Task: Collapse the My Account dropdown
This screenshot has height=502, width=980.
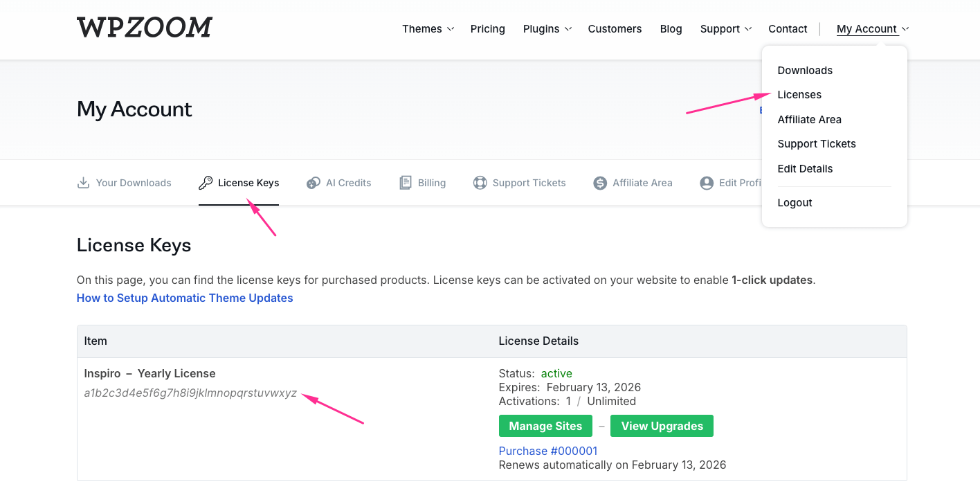Action: (x=872, y=29)
